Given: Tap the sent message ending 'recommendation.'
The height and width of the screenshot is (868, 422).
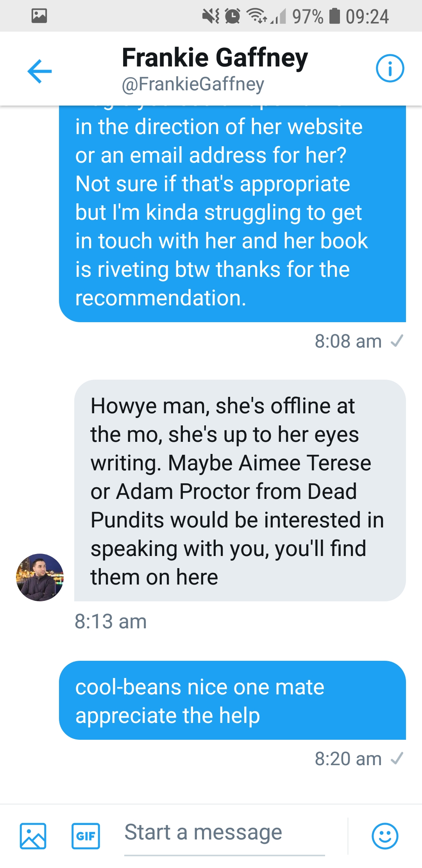Looking at the screenshot, I should pos(232,213).
